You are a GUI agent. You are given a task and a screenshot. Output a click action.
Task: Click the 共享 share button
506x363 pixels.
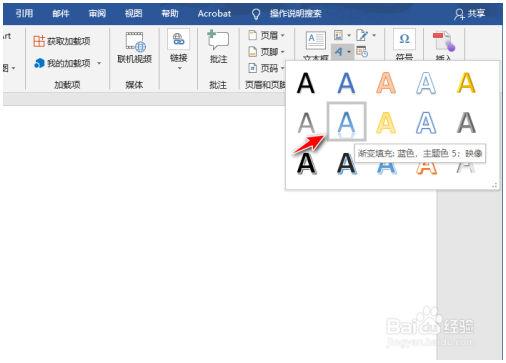[x=470, y=14]
